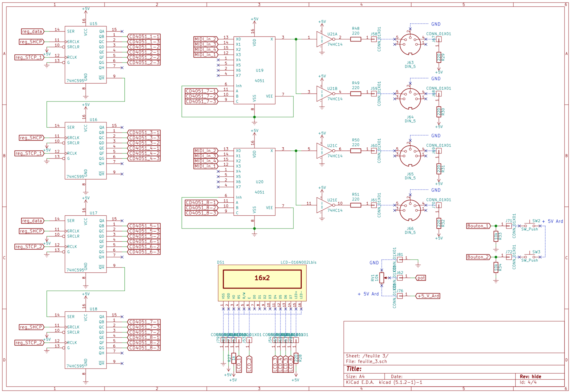Select the RV1 10k potentiometer symbol

[382, 278]
